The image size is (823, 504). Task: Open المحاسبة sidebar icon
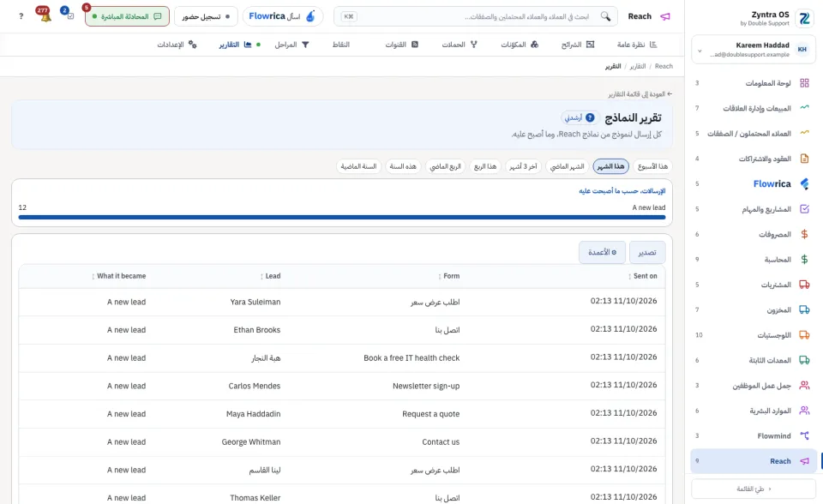pos(804,260)
